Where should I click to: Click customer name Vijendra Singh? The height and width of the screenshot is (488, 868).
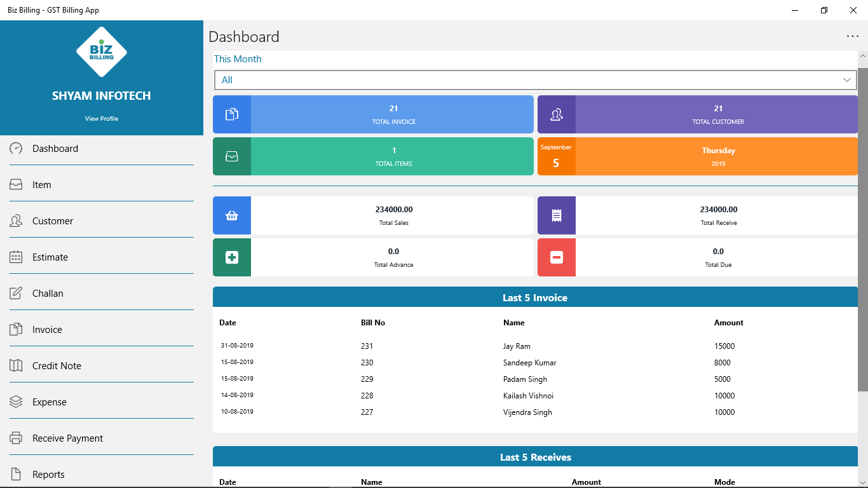click(x=527, y=412)
